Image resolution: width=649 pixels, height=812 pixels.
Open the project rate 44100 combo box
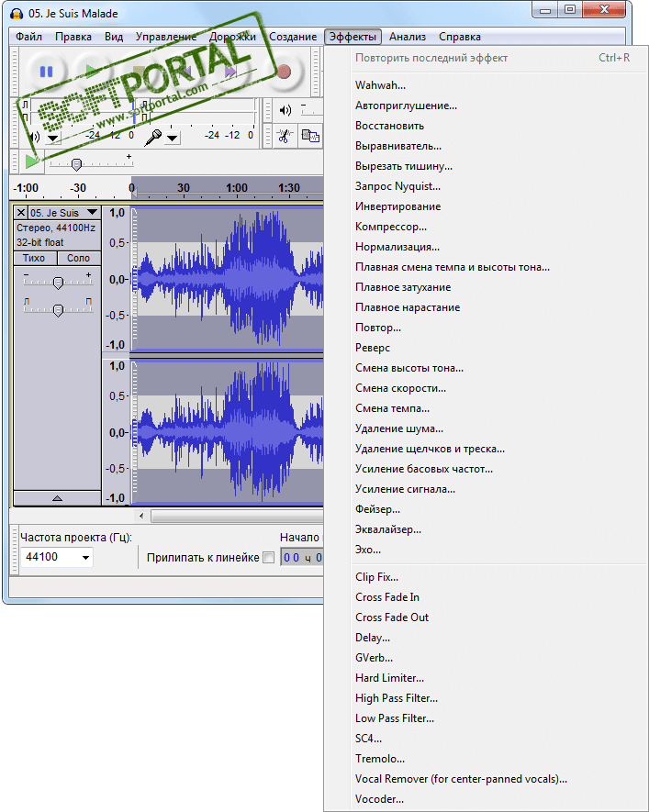(x=57, y=557)
